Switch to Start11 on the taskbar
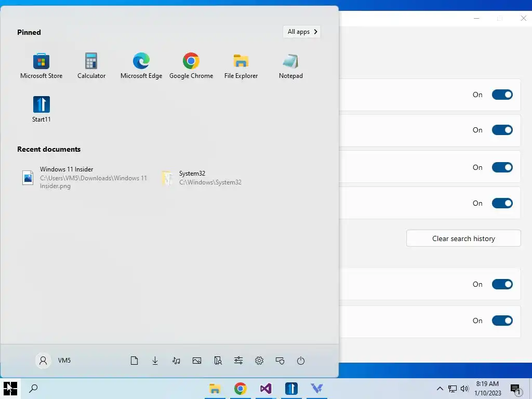 291,389
